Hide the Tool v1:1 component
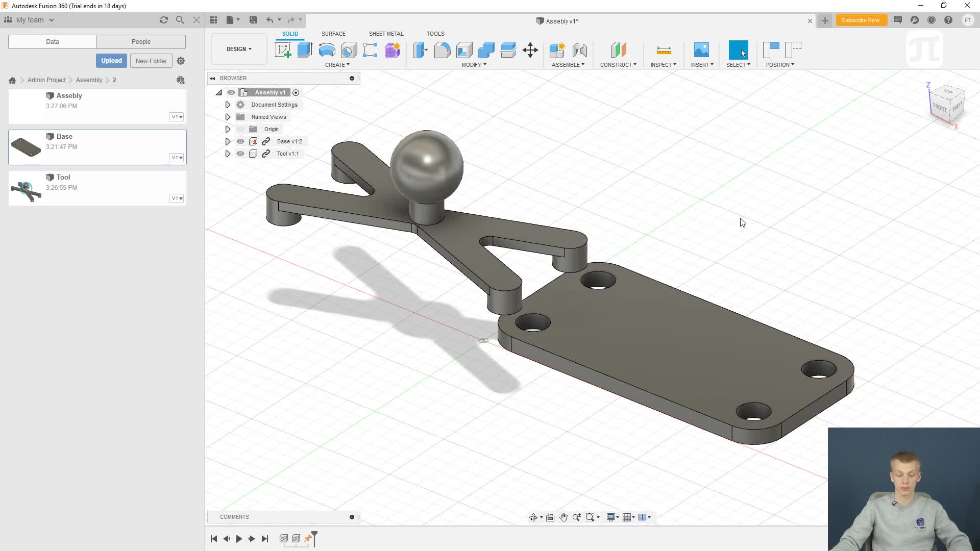The width and height of the screenshot is (980, 551). (240, 154)
